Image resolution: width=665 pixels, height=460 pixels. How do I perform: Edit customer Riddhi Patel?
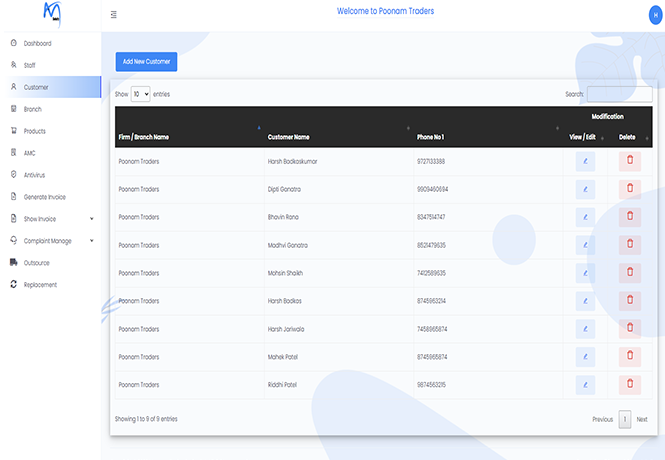click(x=585, y=385)
